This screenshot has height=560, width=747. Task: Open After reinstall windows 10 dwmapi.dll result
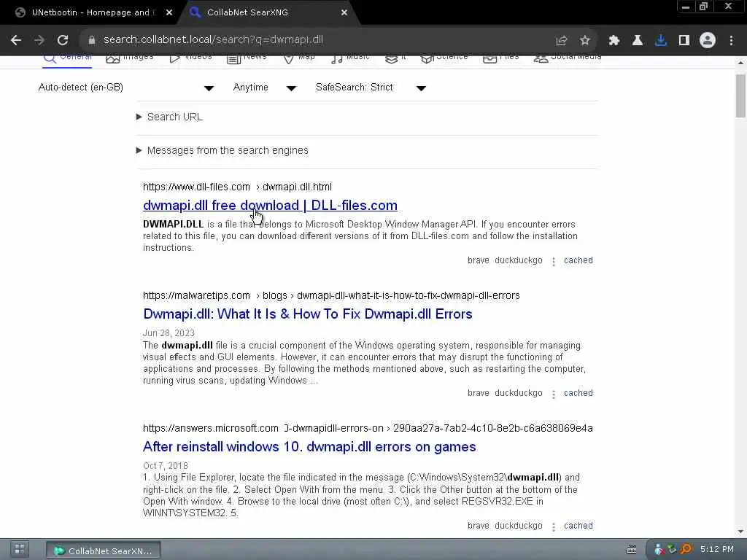tap(309, 447)
